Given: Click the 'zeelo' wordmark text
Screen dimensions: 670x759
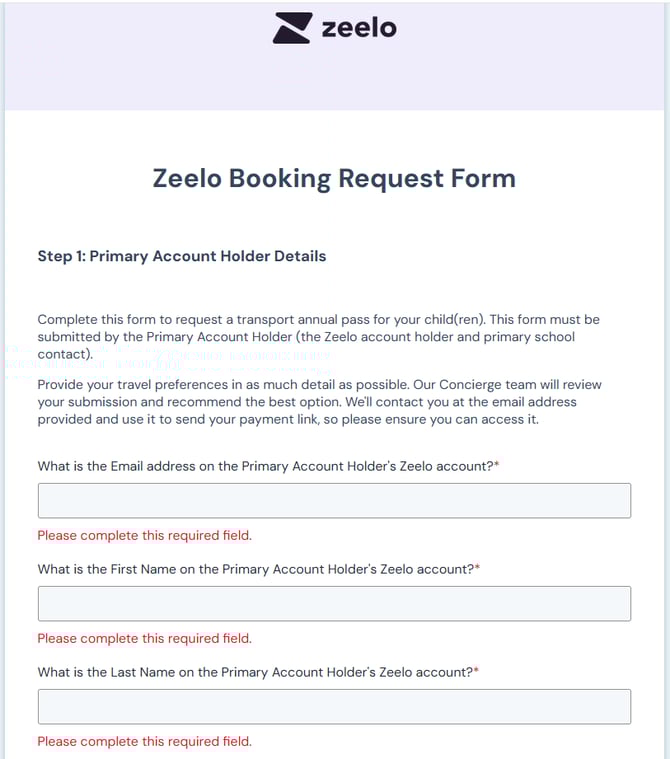Looking at the screenshot, I should pos(359,28).
